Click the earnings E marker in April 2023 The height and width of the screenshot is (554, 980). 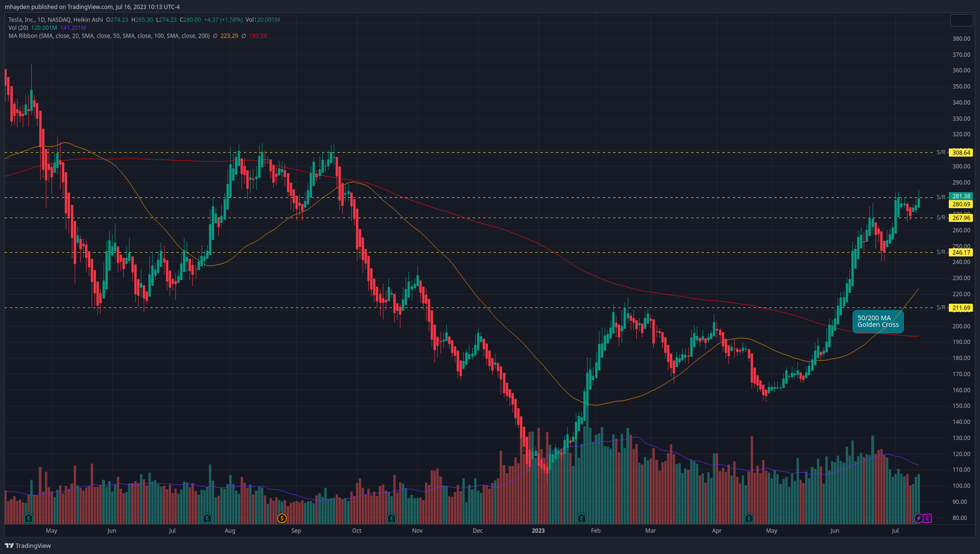pyautogui.click(x=749, y=518)
